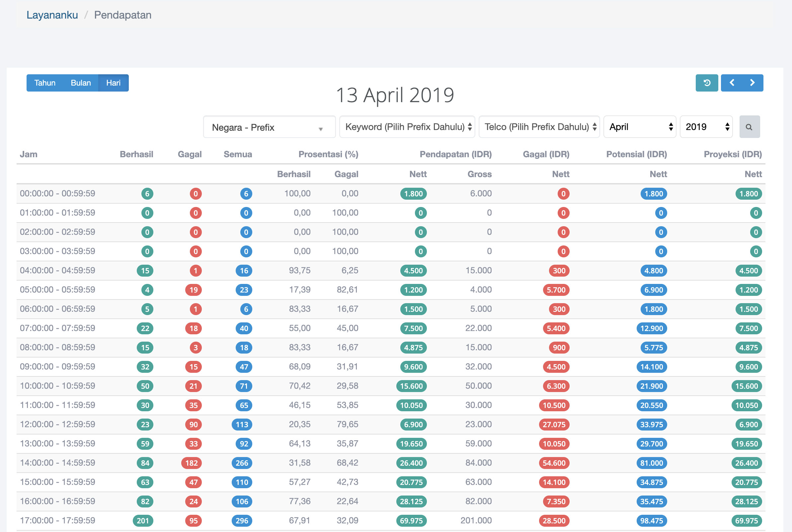Click the red 182 Gagal badge

[x=192, y=463]
